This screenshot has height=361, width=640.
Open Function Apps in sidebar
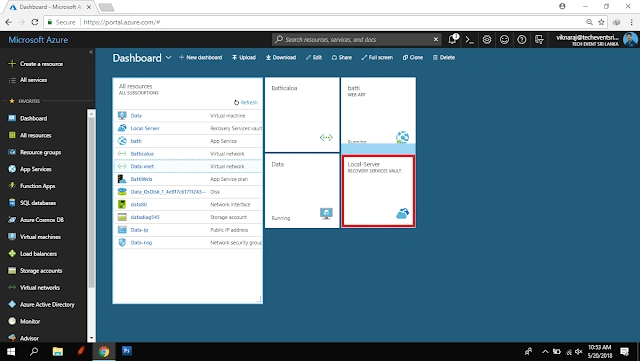tap(32, 186)
